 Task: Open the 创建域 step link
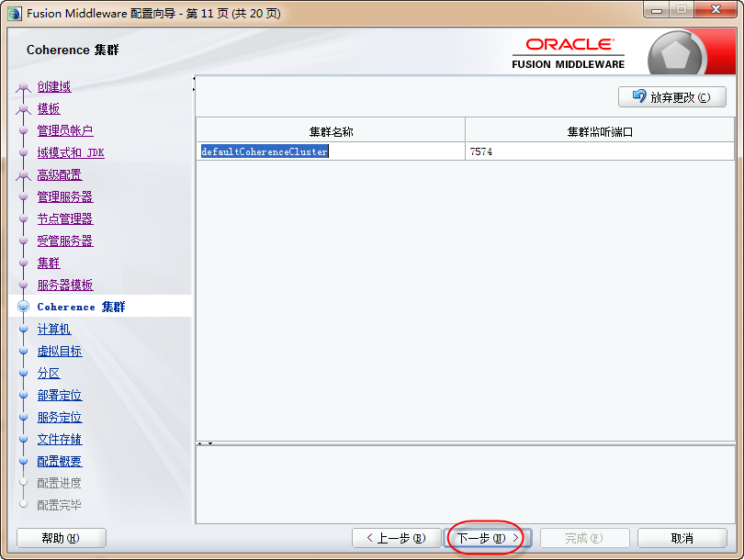click(54, 86)
